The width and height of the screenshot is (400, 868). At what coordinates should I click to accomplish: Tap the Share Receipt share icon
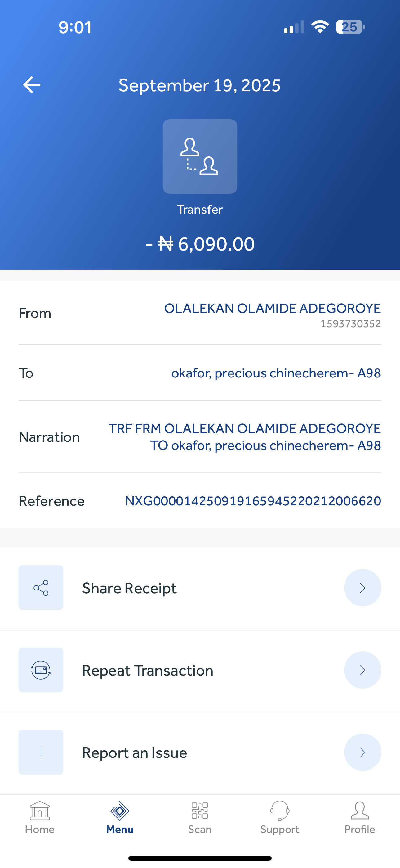point(41,588)
